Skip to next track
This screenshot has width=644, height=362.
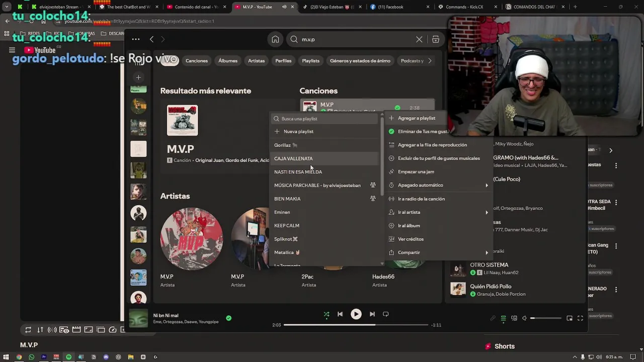[x=372, y=314]
